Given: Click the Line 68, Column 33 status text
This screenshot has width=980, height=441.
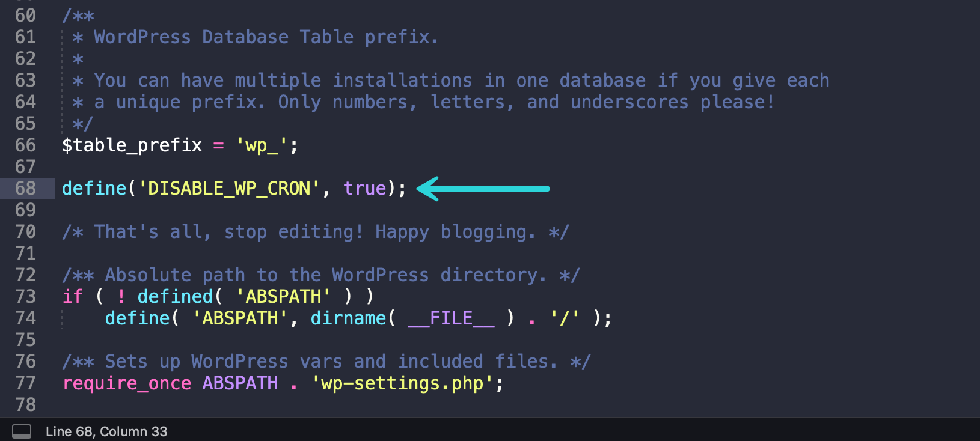Looking at the screenshot, I should (x=106, y=431).
